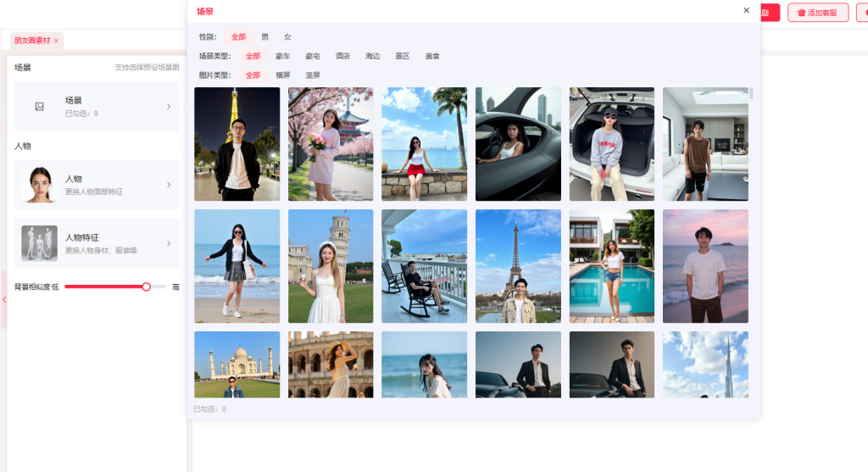
Task: Click the scene gallery vertical scrollbar
Action: [751, 94]
